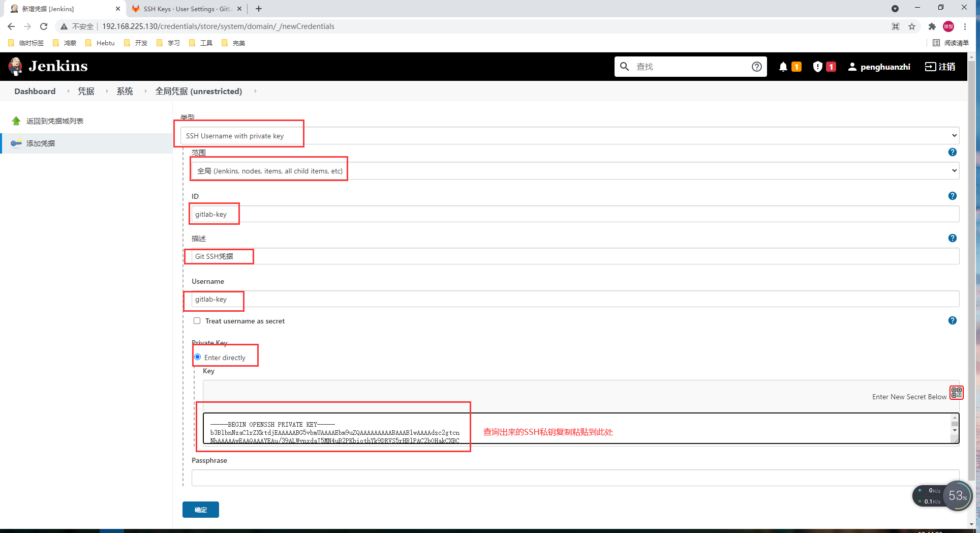Click the Username input field
This screenshot has width=980, height=533.
[575, 299]
